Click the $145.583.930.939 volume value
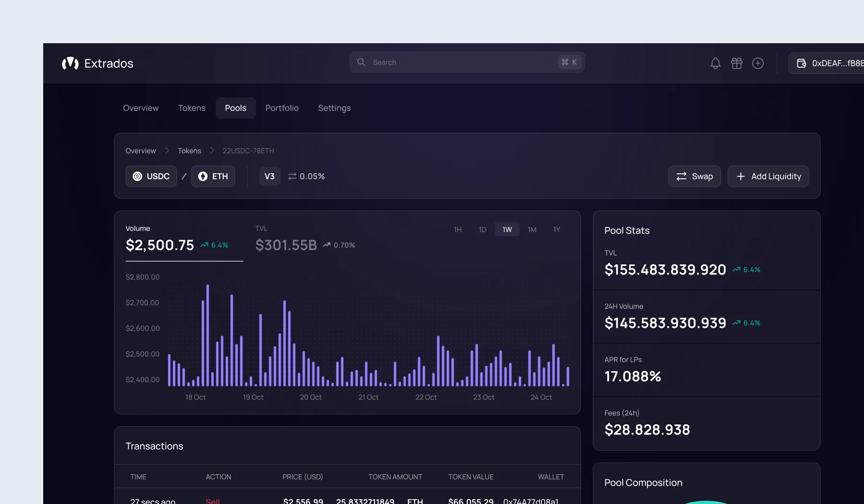The image size is (864, 504). (x=665, y=323)
